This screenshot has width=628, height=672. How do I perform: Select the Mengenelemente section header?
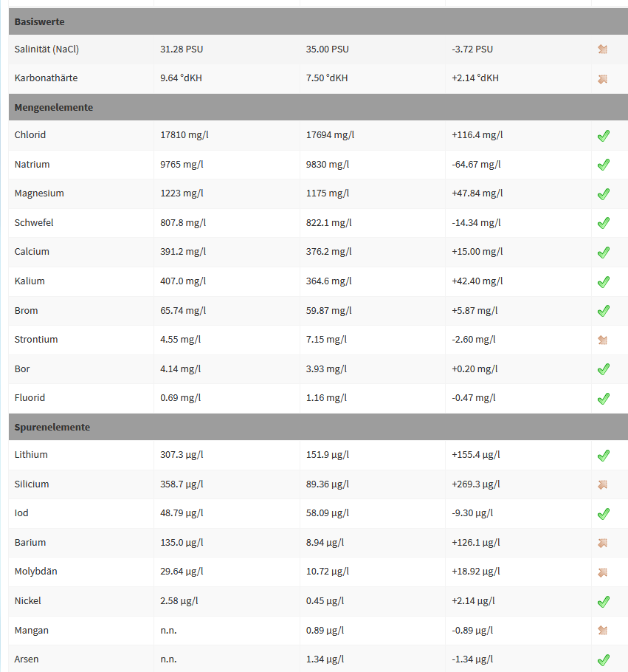click(x=53, y=107)
